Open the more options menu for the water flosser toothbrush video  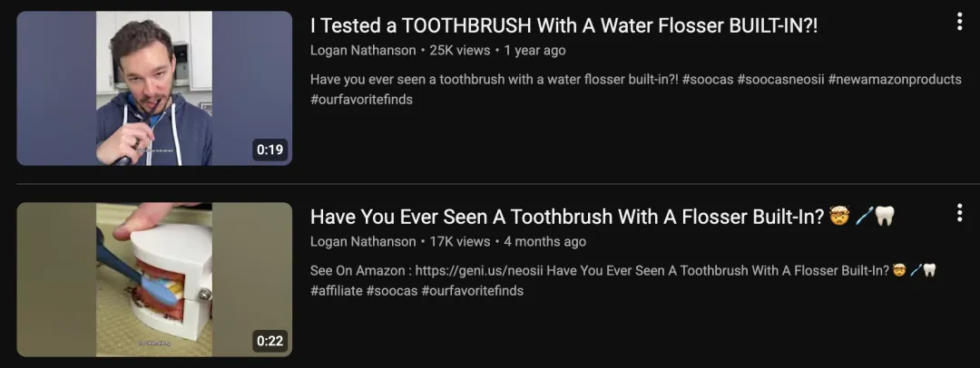959,22
